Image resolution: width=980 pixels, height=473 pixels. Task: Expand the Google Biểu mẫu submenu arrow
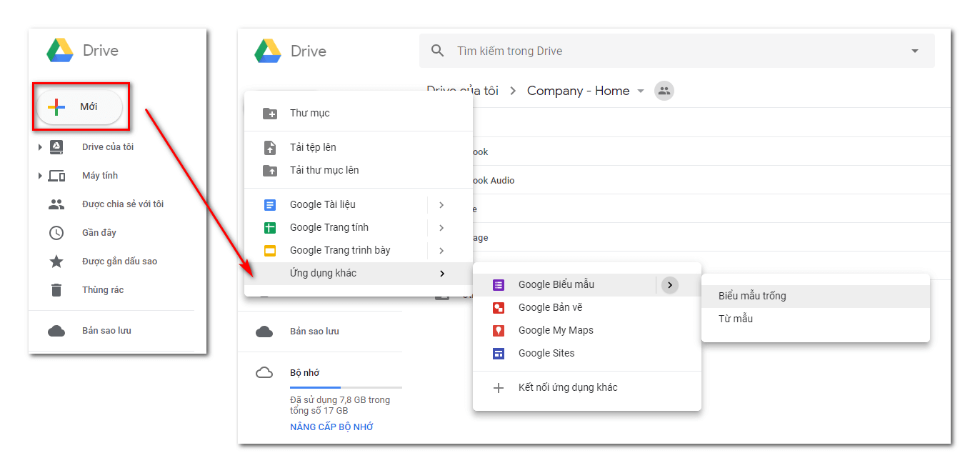tap(669, 285)
